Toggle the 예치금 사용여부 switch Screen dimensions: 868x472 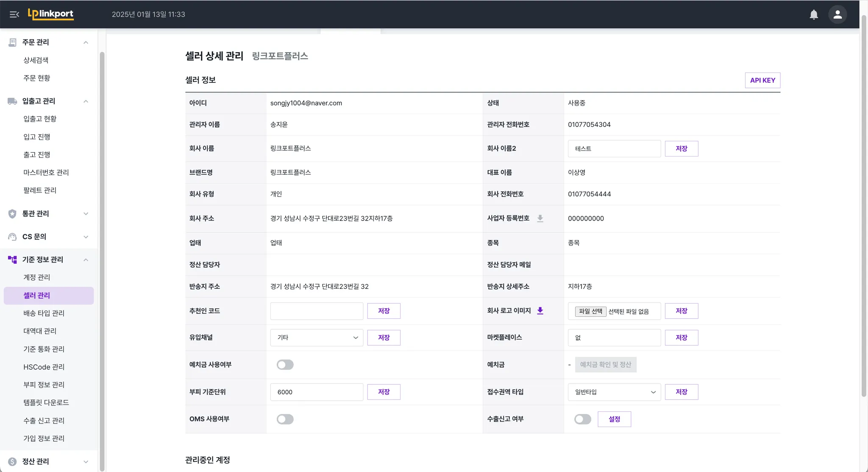click(x=285, y=365)
